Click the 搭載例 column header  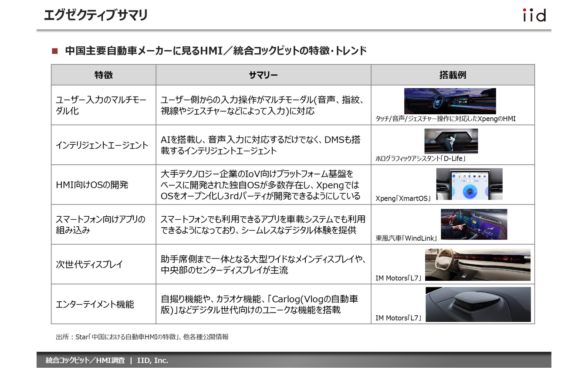453,75
